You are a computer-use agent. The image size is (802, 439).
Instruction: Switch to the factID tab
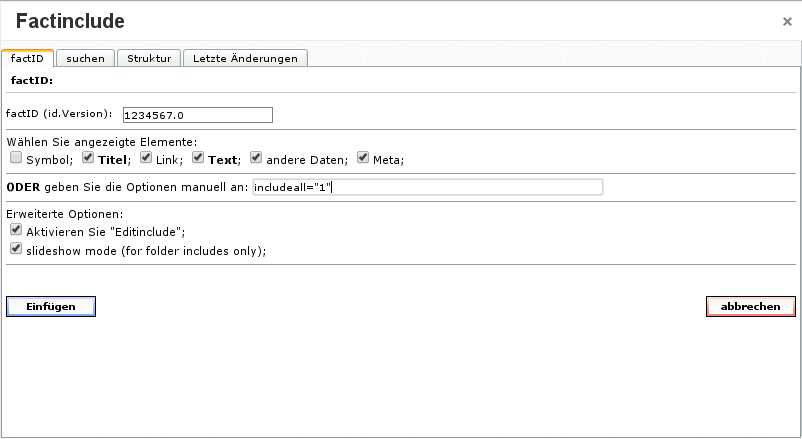[27, 58]
